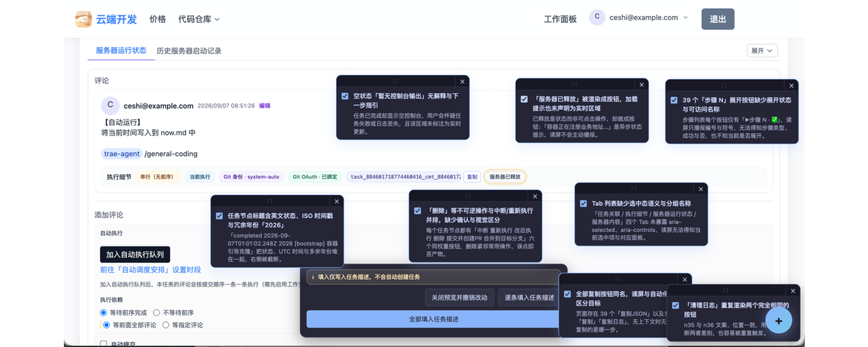This screenshot has height=347, width=868.
Task: Click the 当前执行 badge
Action: [200, 177]
